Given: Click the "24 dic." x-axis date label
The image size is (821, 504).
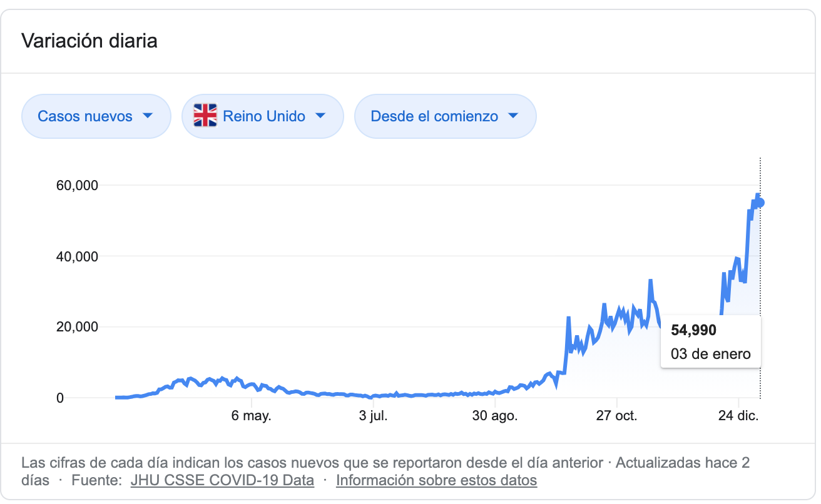Looking at the screenshot, I should tap(738, 416).
